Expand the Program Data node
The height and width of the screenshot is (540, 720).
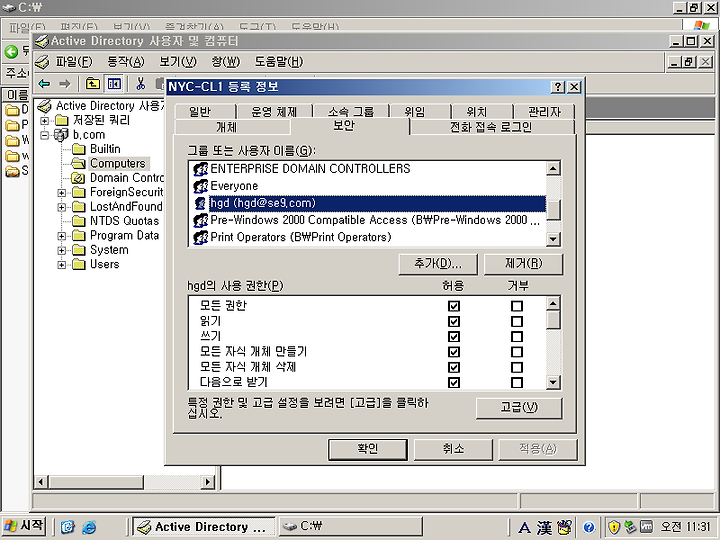[62, 236]
